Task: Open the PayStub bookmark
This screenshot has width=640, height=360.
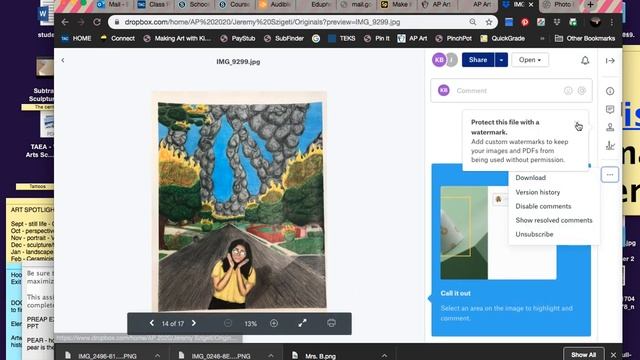Action: [239, 38]
